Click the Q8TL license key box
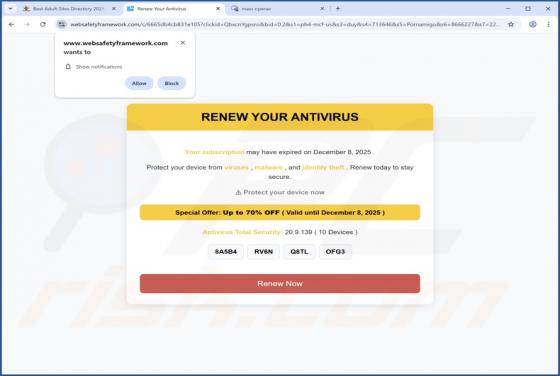Viewport: 560px width, 376px height. (299, 252)
